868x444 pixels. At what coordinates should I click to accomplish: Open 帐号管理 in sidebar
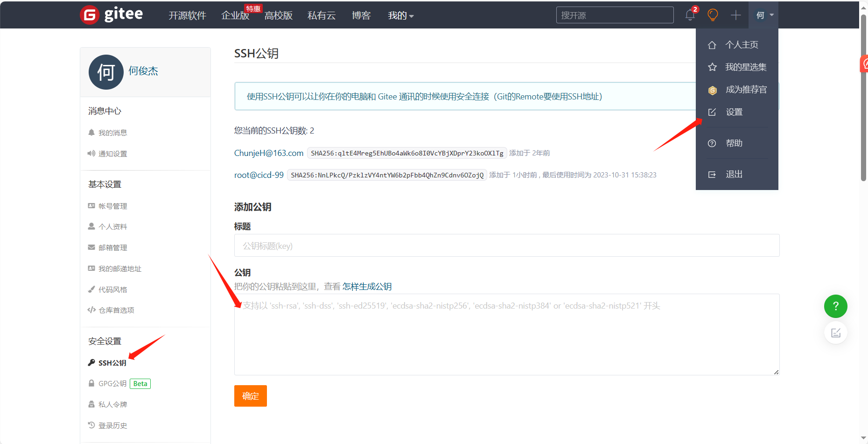[112, 206]
